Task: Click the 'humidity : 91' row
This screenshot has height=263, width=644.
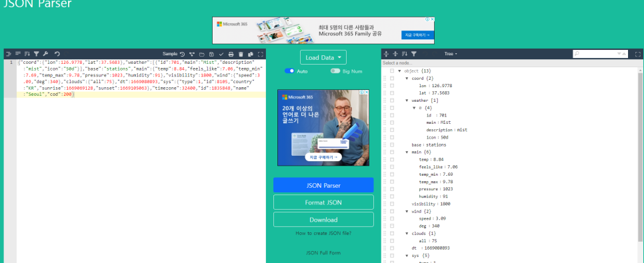Action: pos(433,196)
